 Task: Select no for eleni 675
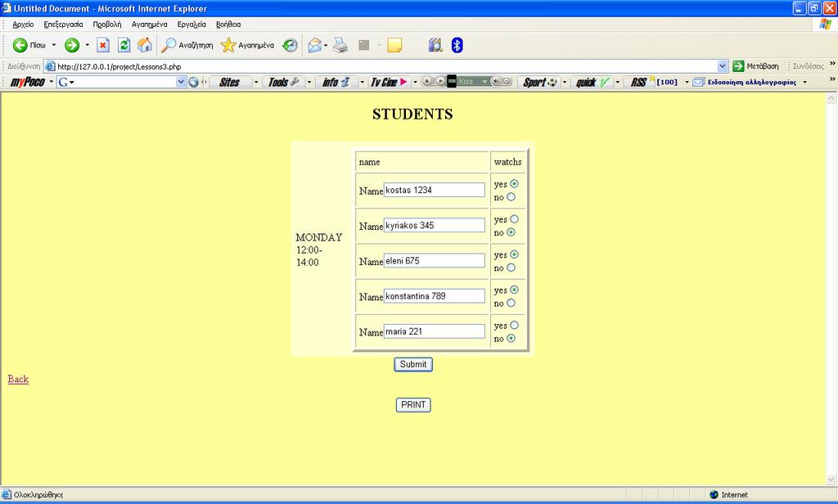[x=511, y=268]
